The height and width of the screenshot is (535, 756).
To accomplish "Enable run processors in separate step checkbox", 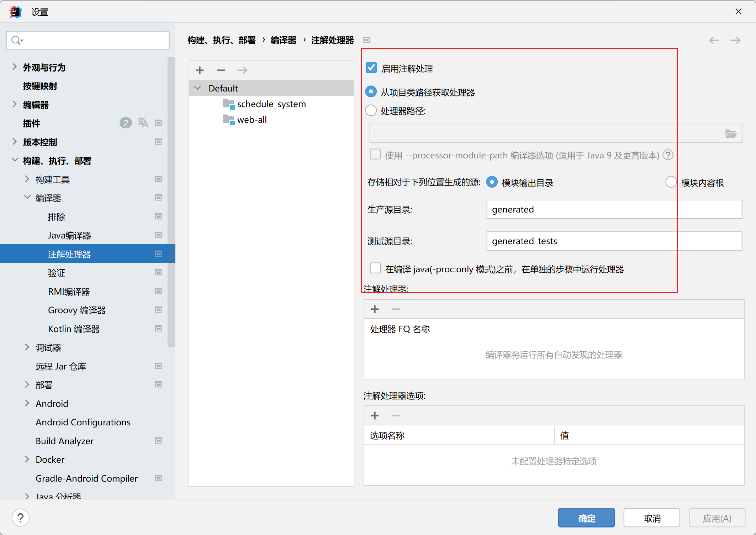I will 375,268.
